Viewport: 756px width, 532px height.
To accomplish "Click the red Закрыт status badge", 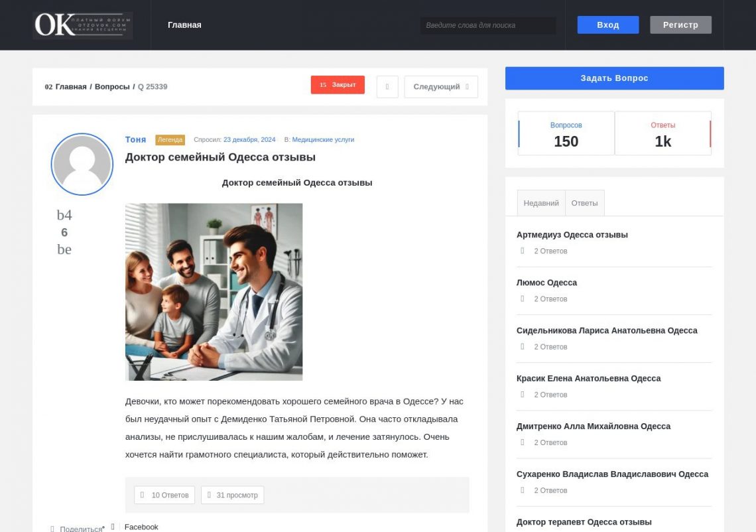I will coord(338,85).
